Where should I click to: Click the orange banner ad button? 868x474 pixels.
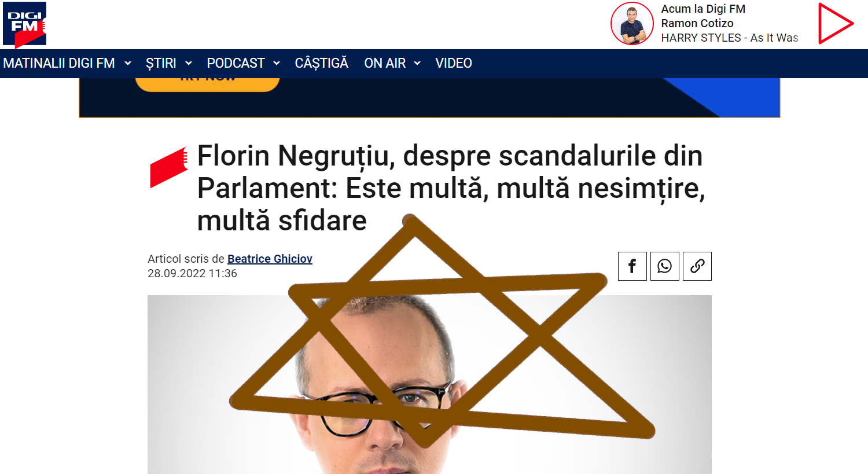[x=207, y=84]
